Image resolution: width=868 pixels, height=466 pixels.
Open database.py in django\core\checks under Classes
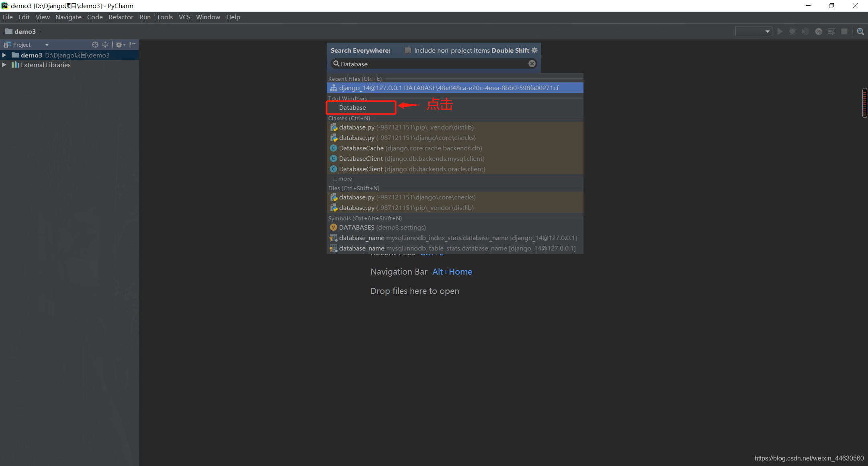click(455, 138)
